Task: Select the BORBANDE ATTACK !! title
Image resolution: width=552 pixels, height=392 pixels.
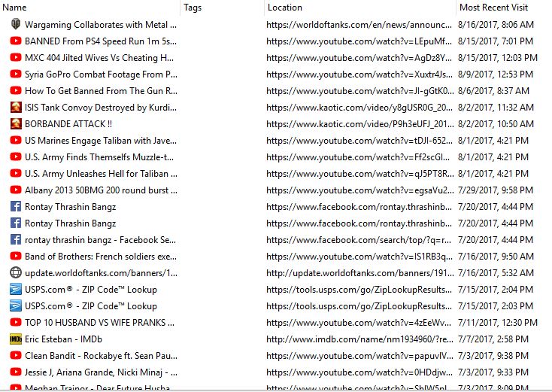Action: coord(68,124)
